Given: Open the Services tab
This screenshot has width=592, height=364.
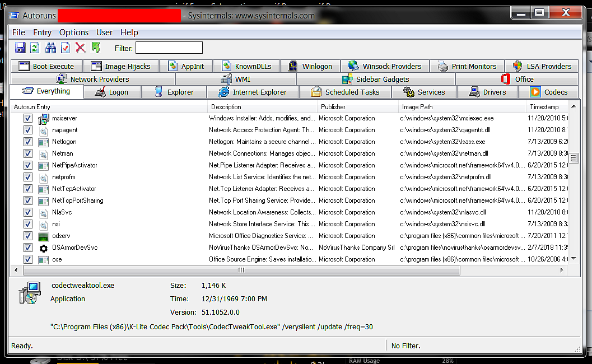Looking at the screenshot, I should pos(424,92).
